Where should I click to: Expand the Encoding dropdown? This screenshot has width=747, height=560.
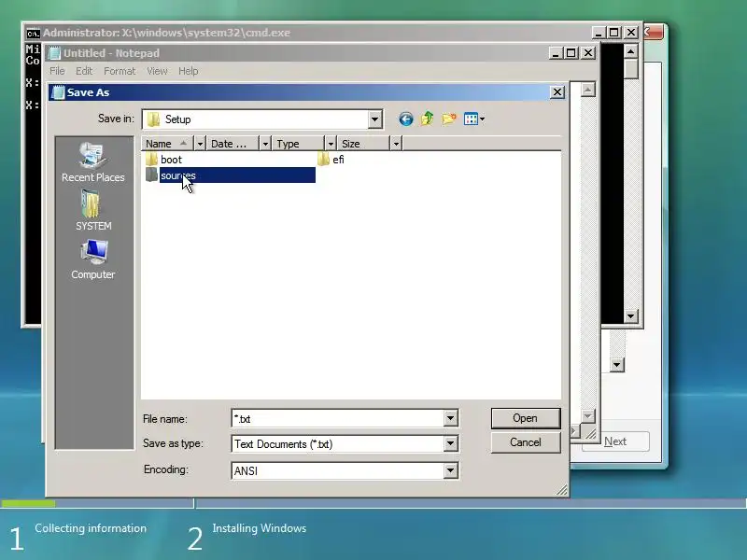[450, 470]
